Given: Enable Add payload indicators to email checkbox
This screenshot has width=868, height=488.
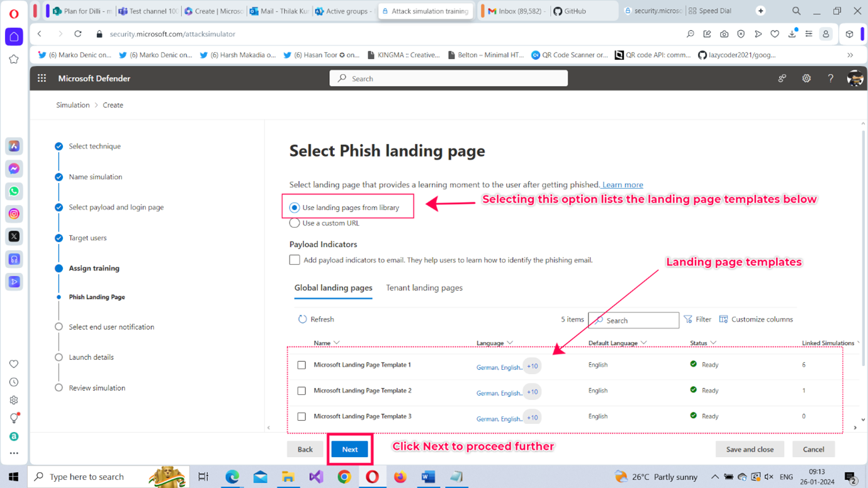Looking at the screenshot, I should point(295,260).
